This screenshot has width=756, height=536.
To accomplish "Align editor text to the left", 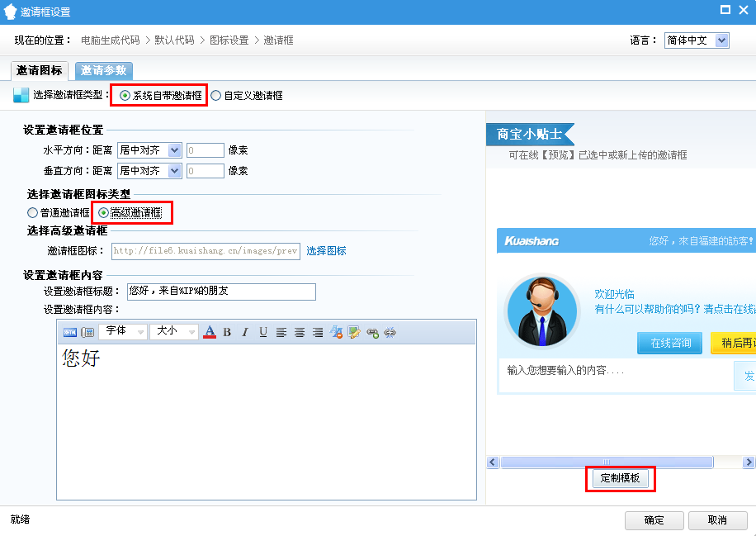I will point(281,332).
